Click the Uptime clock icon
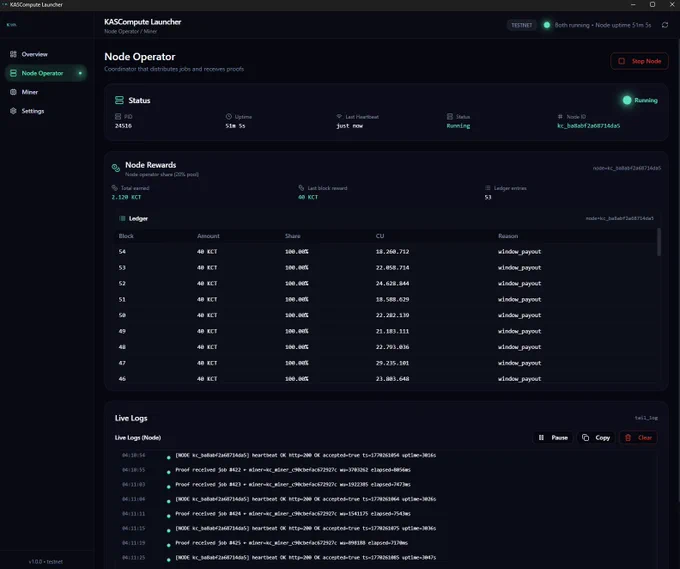This screenshot has height=569, width=680. pyautogui.click(x=229, y=117)
